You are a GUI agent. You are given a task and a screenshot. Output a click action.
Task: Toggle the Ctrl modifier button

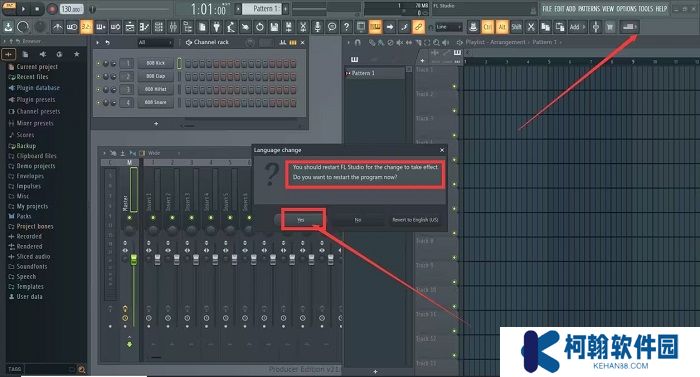click(488, 27)
